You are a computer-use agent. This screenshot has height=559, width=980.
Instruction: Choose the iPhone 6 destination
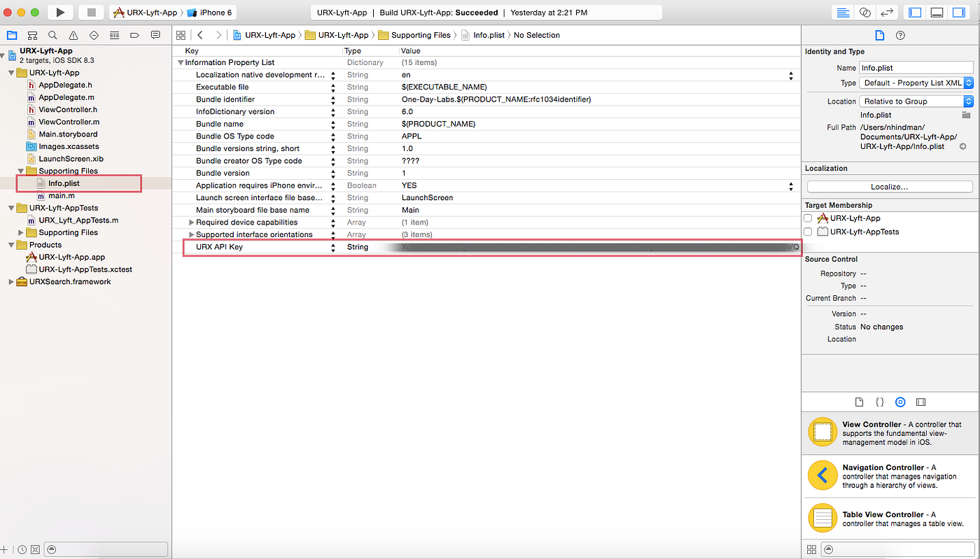point(209,13)
